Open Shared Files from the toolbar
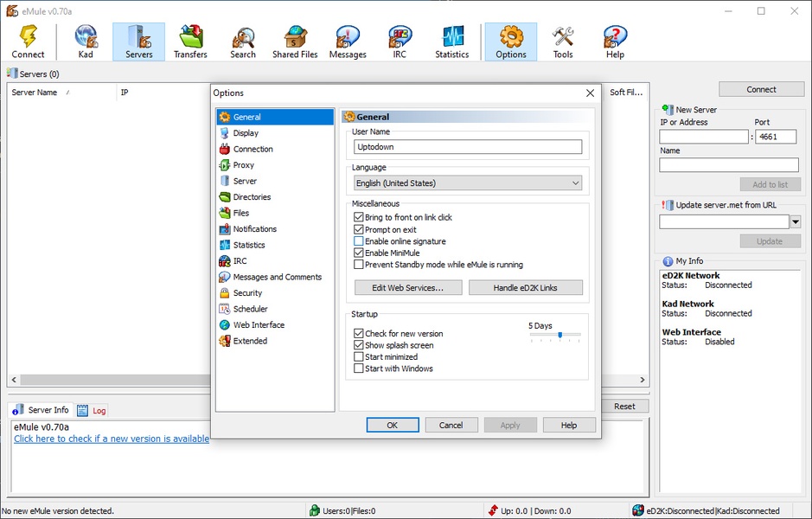 297,42
